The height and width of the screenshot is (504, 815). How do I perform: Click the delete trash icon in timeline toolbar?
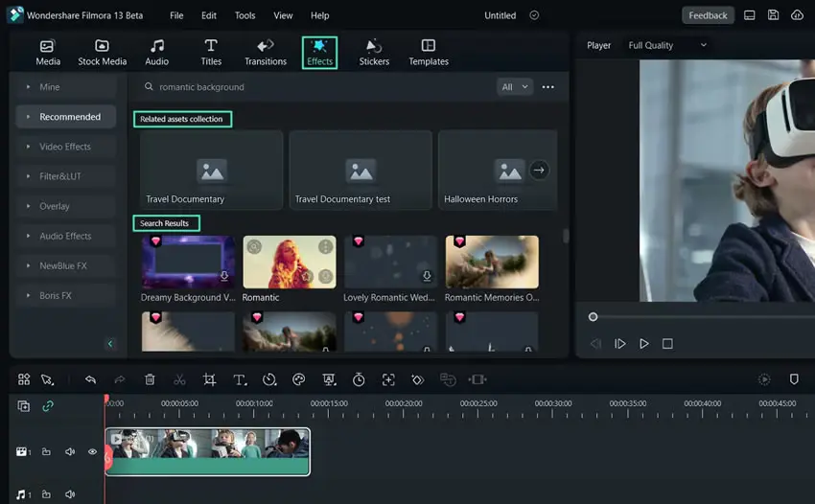pos(150,379)
